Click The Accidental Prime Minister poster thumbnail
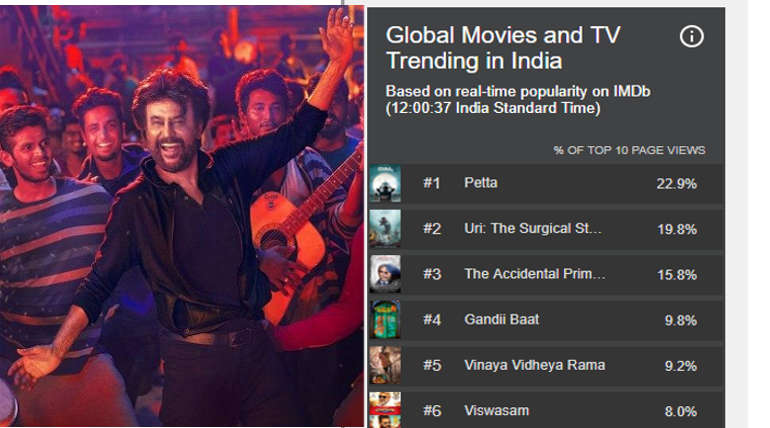 pyautogui.click(x=385, y=274)
